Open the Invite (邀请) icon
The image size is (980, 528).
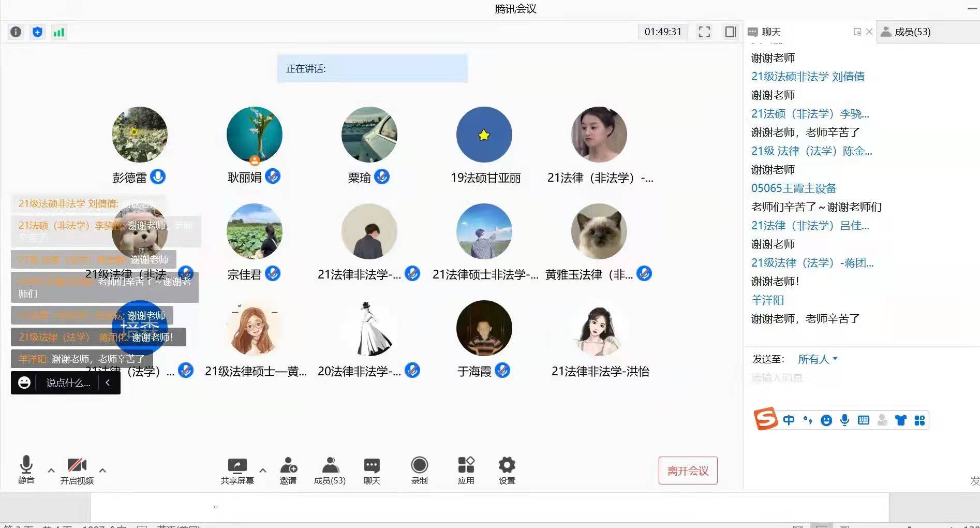click(x=288, y=471)
